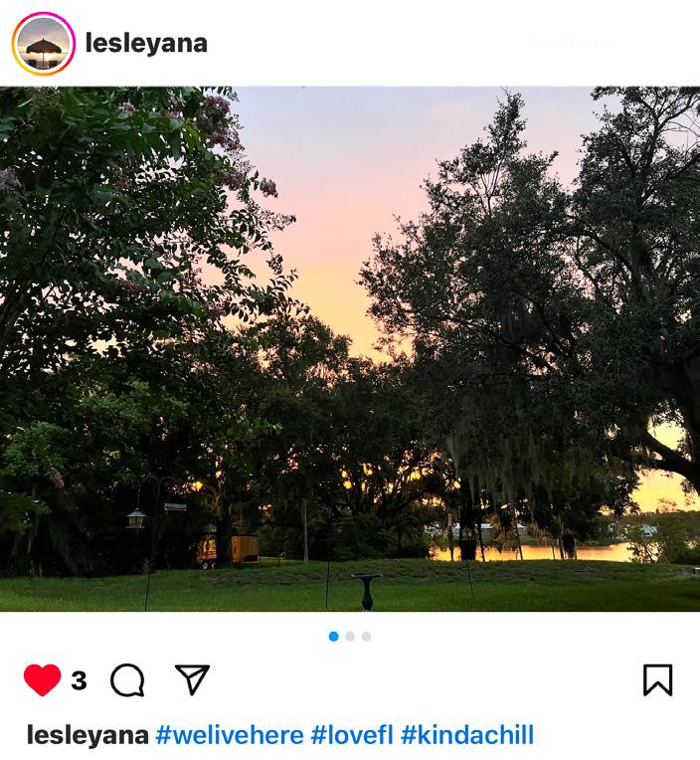Like the post with the red heart icon

42,679
